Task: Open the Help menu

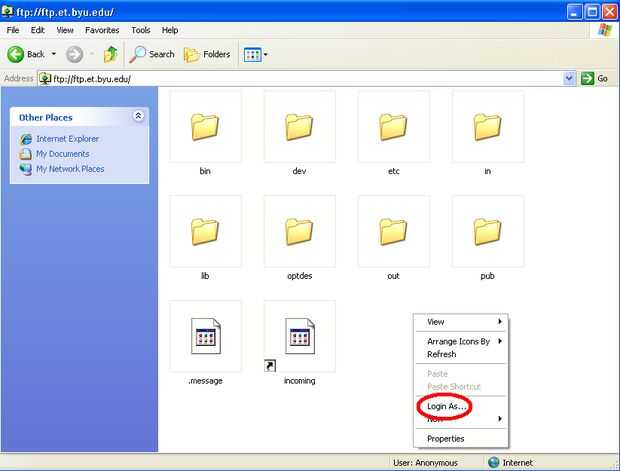Action: 170,30
